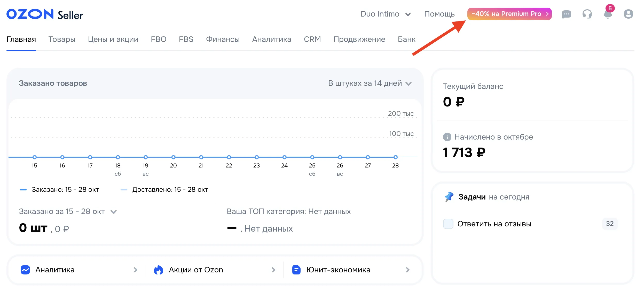Viewport: 644px width, 291px height.
Task: Expand the Заказано за 15 - 28 окт selector
Action: 68,211
